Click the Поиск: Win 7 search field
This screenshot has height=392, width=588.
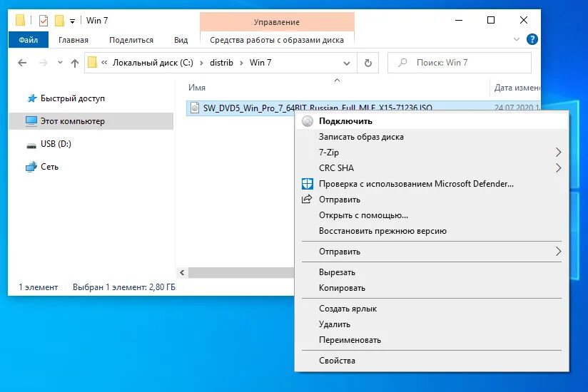coord(460,63)
